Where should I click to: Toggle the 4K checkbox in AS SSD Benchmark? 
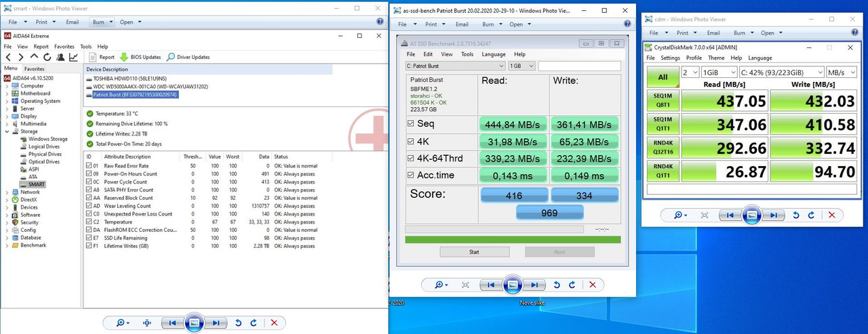pos(411,142)
